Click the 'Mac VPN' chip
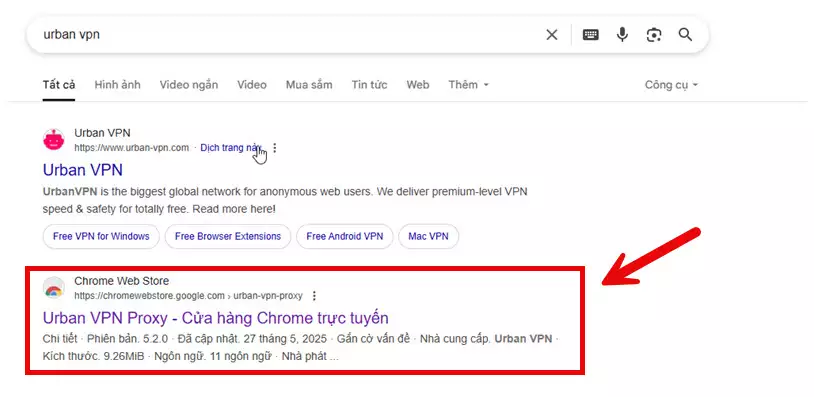 coord(428,237)
